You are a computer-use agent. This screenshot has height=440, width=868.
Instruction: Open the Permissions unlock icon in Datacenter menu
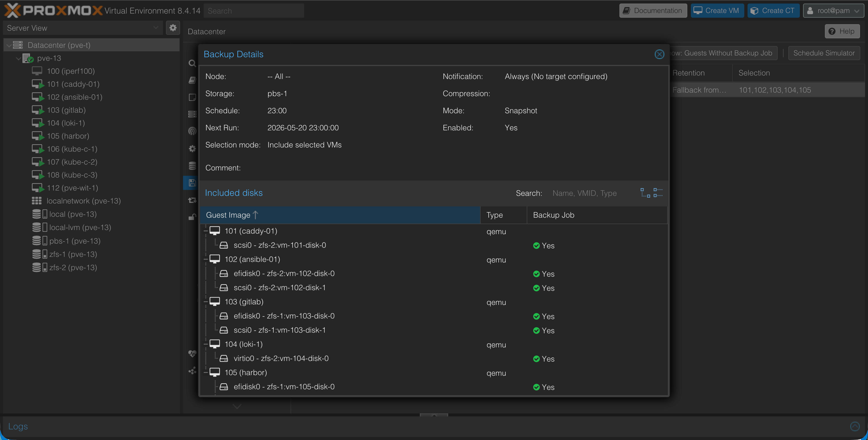coord(192,217)
